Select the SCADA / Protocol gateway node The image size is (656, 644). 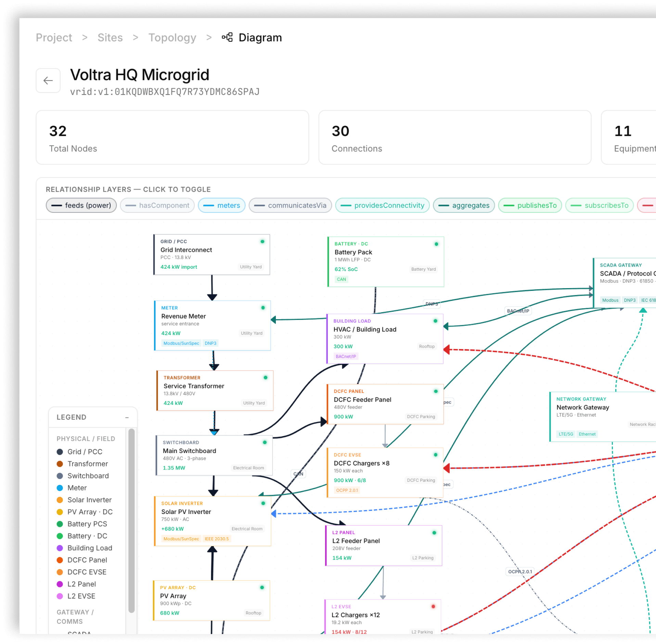625,283
